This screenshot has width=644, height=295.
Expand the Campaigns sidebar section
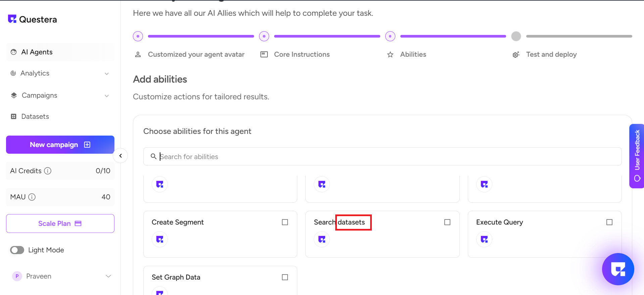coord(60,95)
